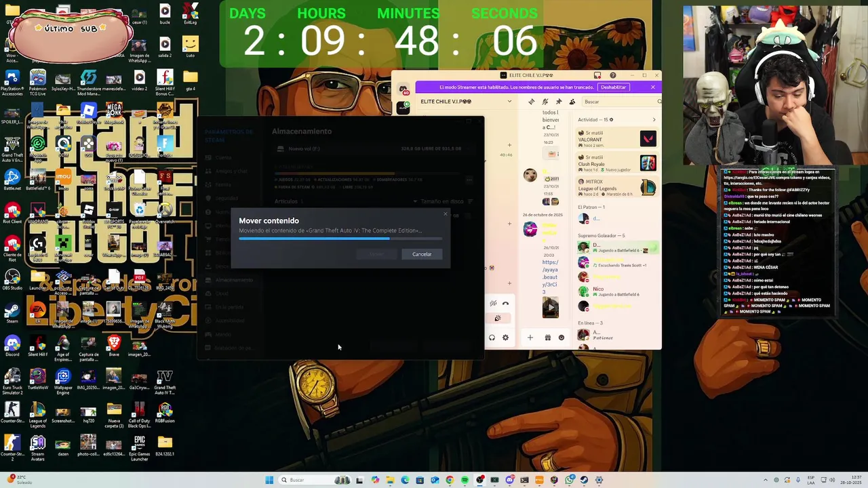
Task: Open the Overwatch desktop shortcut
Action: 165,213
